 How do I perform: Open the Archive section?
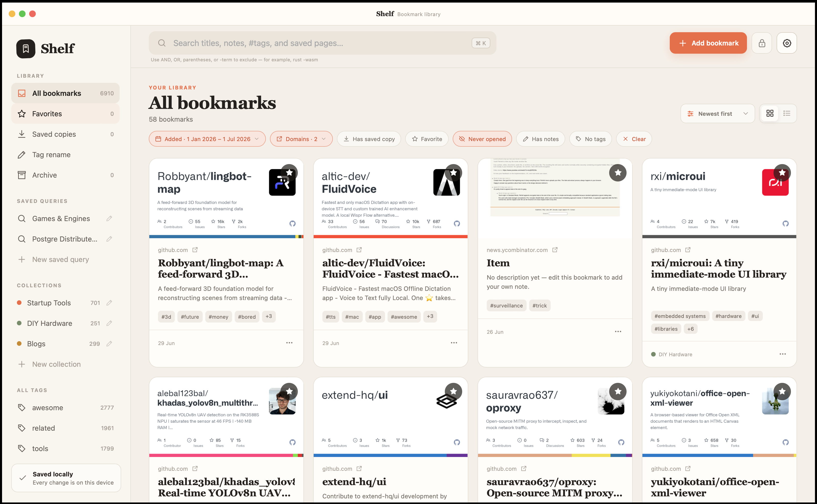(65, 175)
